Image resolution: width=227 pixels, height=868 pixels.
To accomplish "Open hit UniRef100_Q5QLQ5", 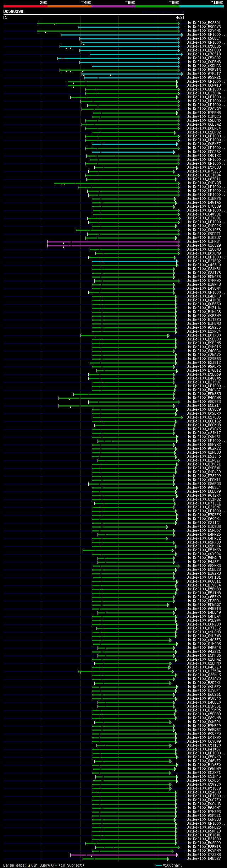I will point(204,47).
